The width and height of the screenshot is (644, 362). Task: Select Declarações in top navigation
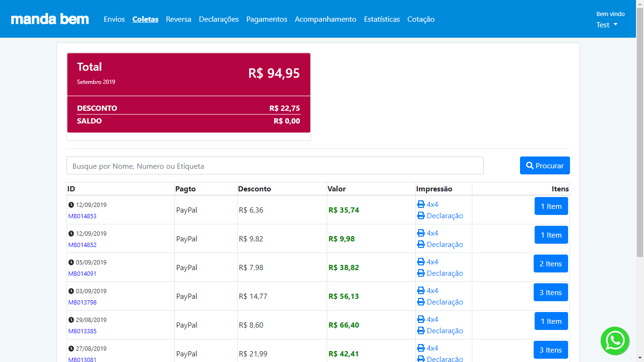219,19
